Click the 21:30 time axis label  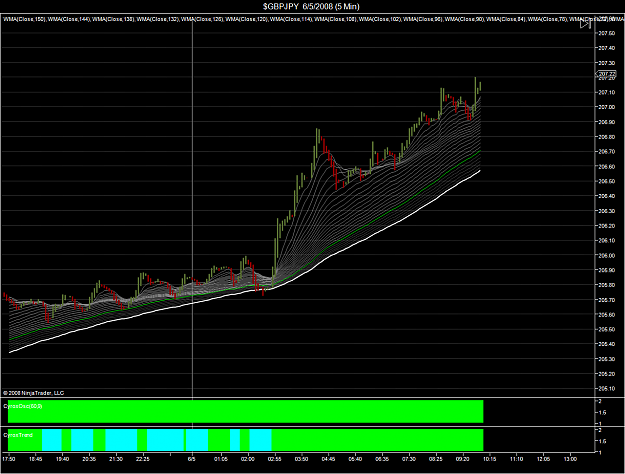(116, 459)
